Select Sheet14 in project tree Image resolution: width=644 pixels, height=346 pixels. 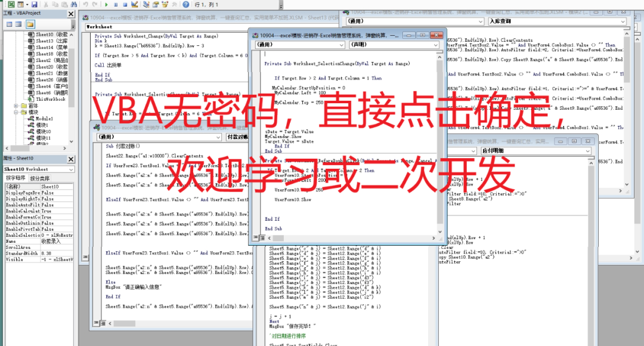(x=48, y=47)
